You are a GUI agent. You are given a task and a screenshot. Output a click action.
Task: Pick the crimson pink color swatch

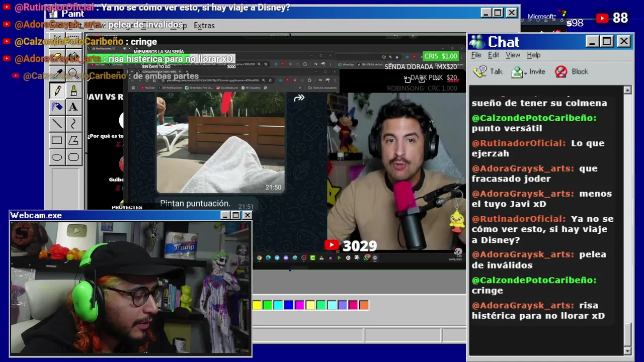pyautogui.click(x=353, y=305)
